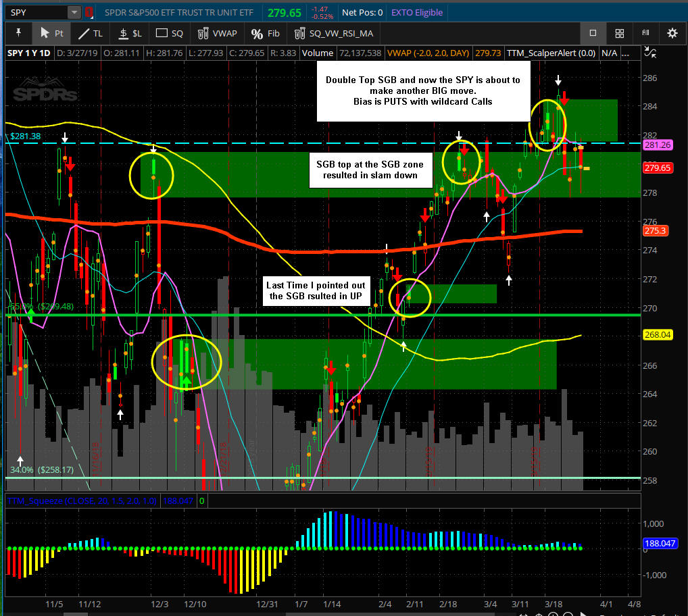The width and height of the screenshot is (688, 616).
Task: Choose the TL trendline tool
Action: [x=91, y=33]
